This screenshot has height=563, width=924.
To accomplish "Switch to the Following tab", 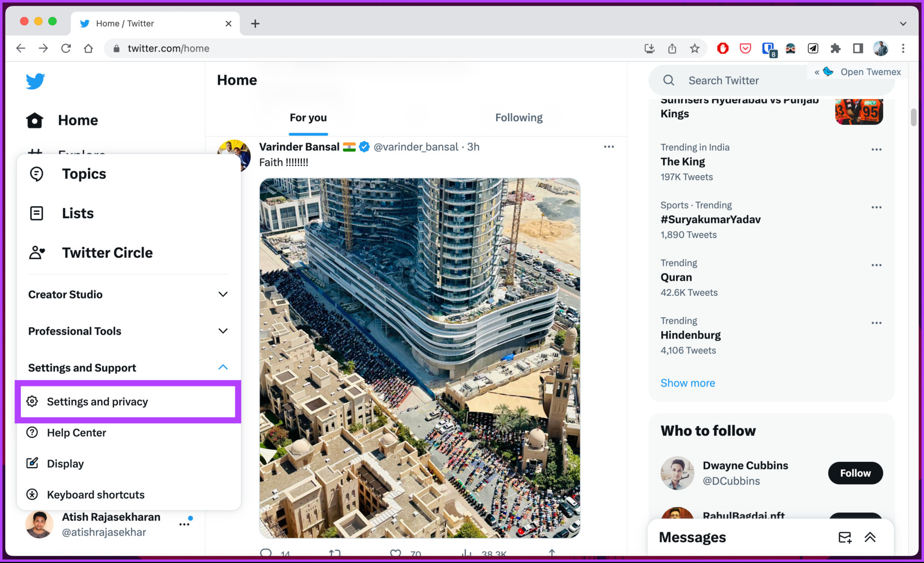I will click(x=519, y=118).
